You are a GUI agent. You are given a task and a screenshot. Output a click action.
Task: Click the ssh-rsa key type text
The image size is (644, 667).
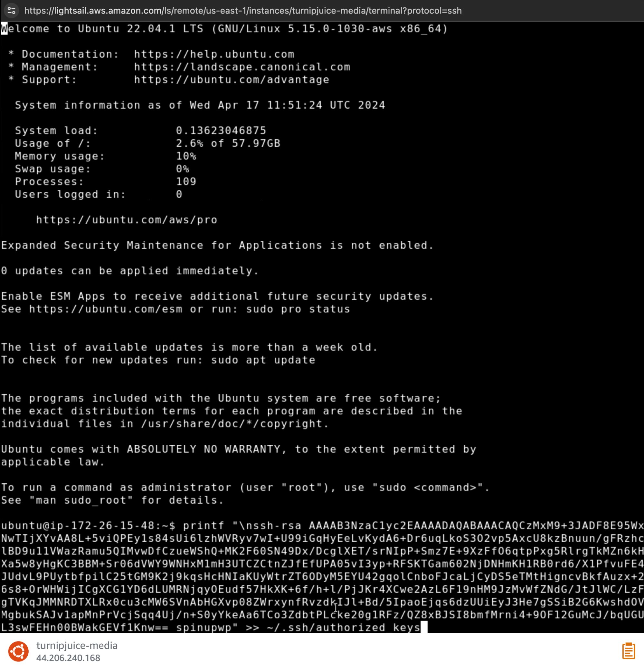277,526
